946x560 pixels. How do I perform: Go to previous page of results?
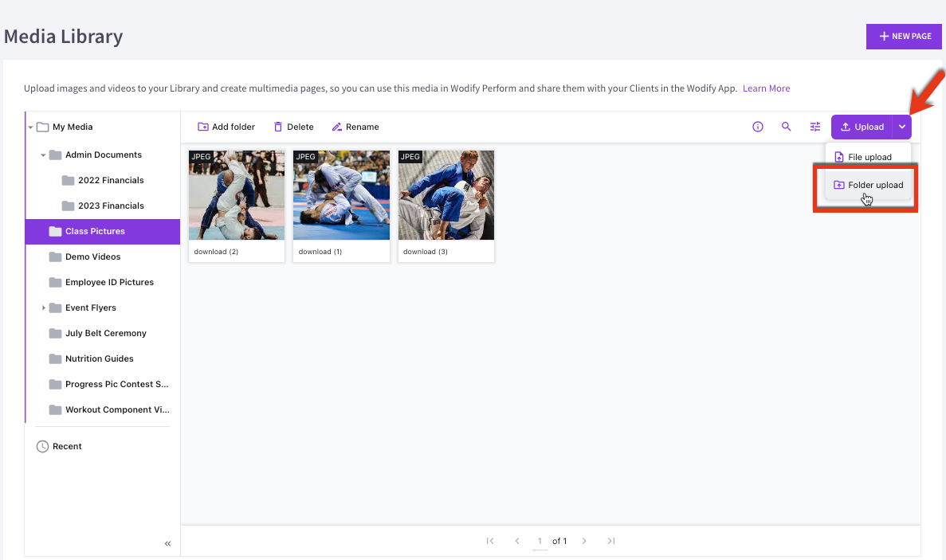(517, 541)
